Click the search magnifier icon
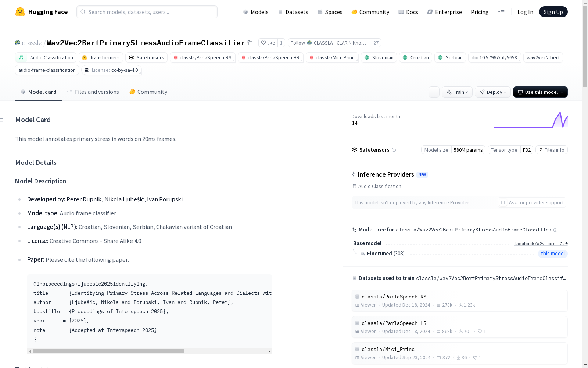The width and height of the screenshot is (588, 368). 83,12
